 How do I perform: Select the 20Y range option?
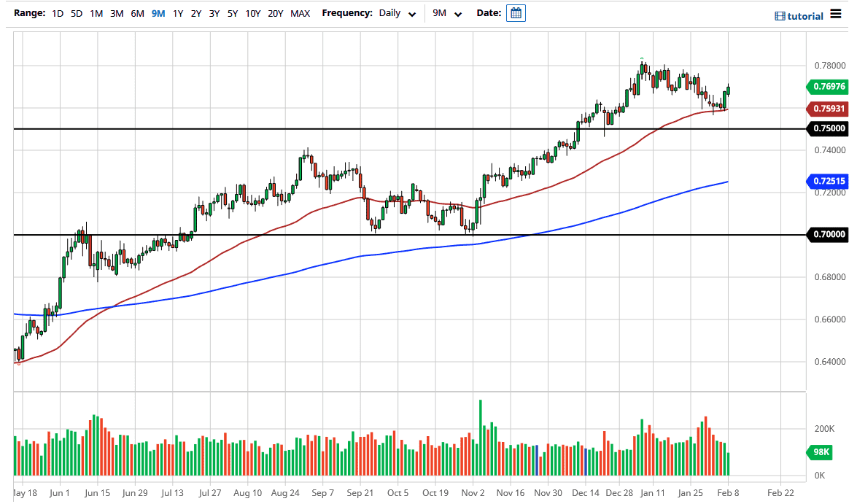[x=276, y=13]
